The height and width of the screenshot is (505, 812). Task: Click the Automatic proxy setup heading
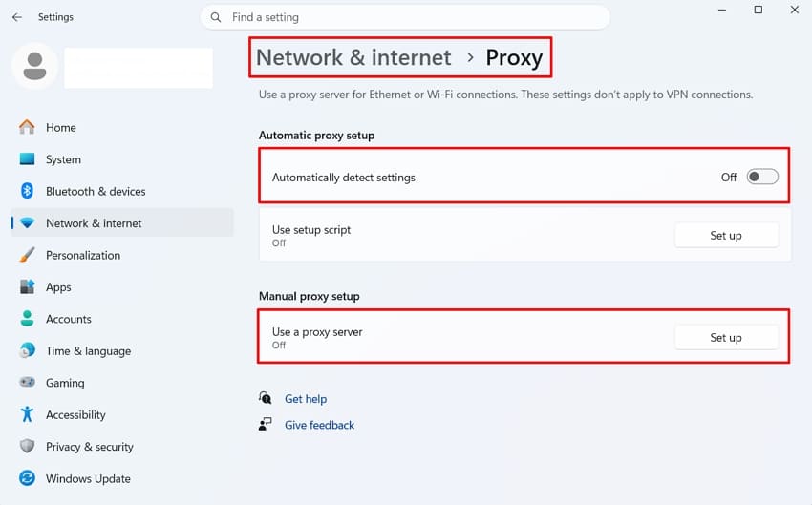(316, 135)
